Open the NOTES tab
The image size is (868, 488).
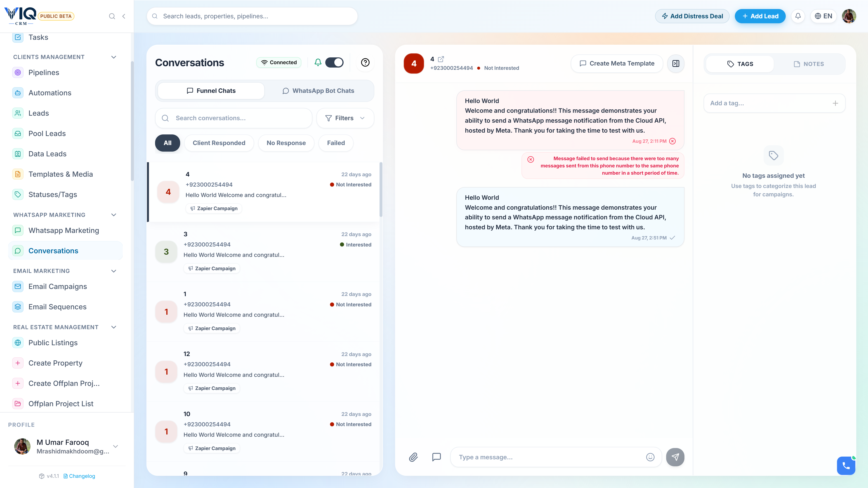tap(809, 64)
